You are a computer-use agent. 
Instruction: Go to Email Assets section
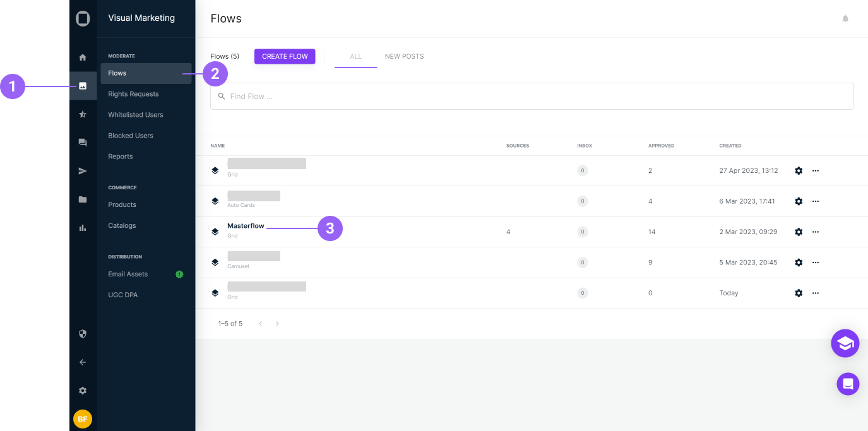(128, 275)
